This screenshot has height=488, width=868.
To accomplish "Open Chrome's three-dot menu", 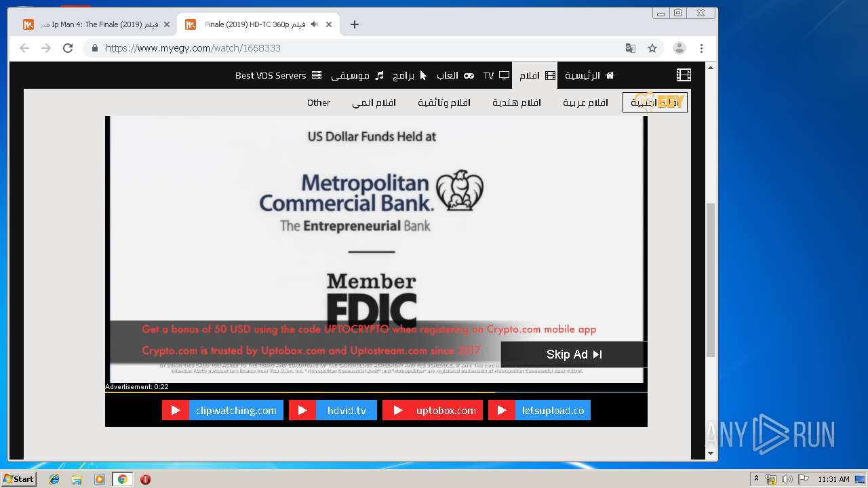I will pos(701,48).
